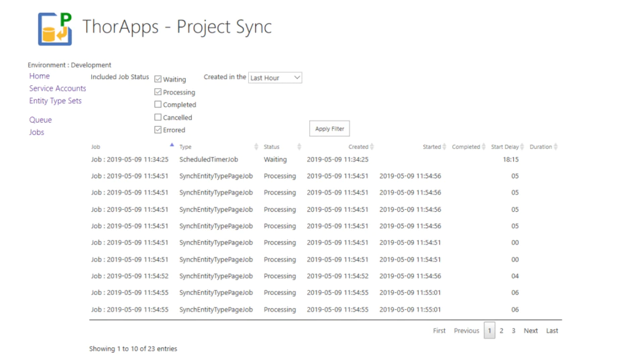
Task: Go to the Home page
Action: pyautogui.click(x=40, y=76)
